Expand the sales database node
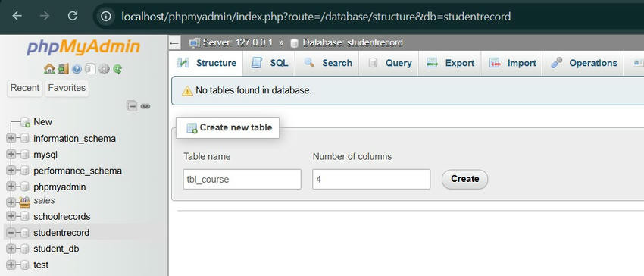 click(11, 202)
